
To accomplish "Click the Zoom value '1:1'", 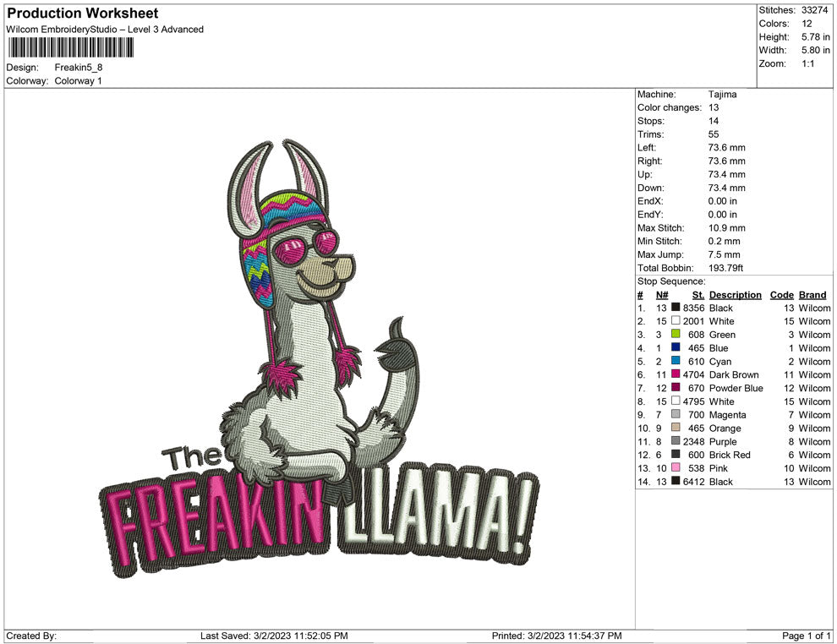I will coord(807,63).
